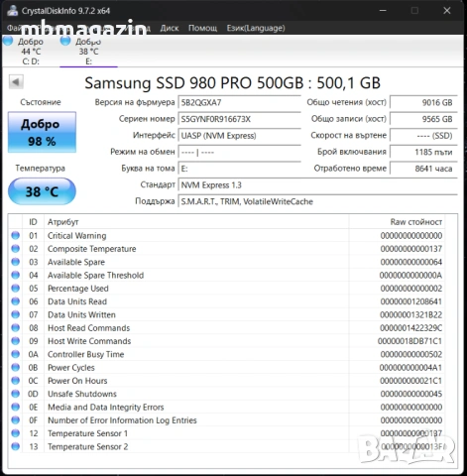Viewport: 467px width, 476px height.
Task: Click the status icon for Unsafe Shutdowns
Action: (x=15, y=394)
